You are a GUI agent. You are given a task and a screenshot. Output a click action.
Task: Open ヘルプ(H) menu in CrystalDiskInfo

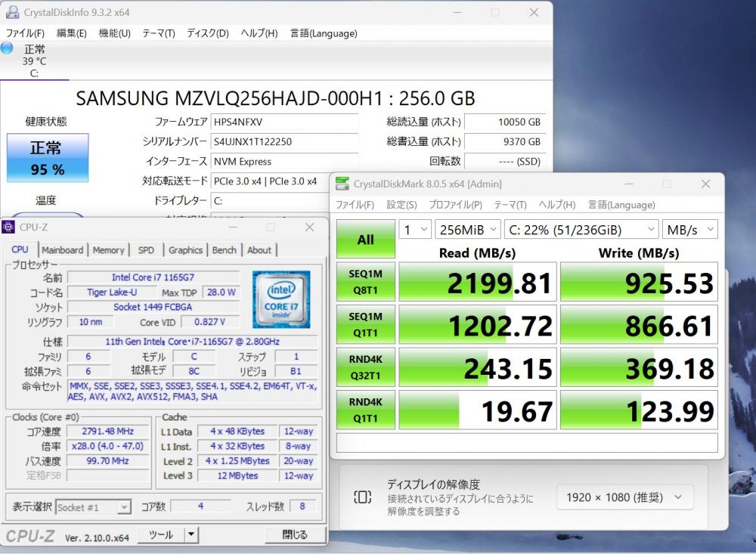pos(259,33)
